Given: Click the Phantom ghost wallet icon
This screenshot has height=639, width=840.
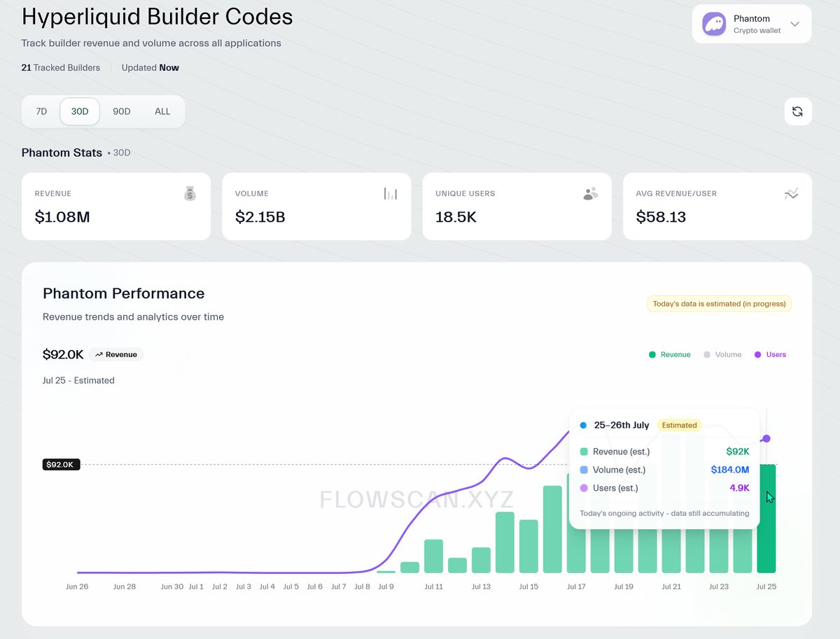Looking at the screenshot, I should 714,24.
